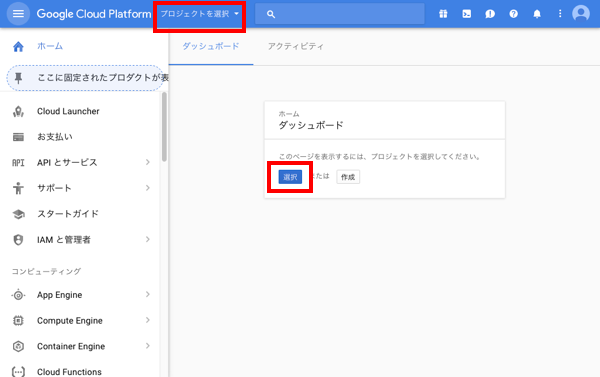Expand IAM と管理者 submenu chevron
The width and height of the screenshot is (600, 377).
click(x=148, y=240)
